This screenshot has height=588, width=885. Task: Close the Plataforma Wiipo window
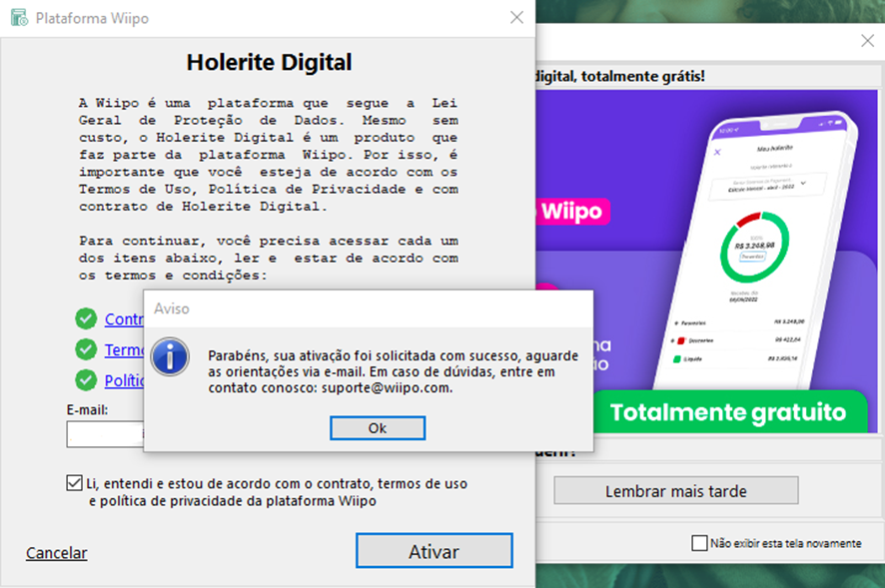tap(516, 18)
